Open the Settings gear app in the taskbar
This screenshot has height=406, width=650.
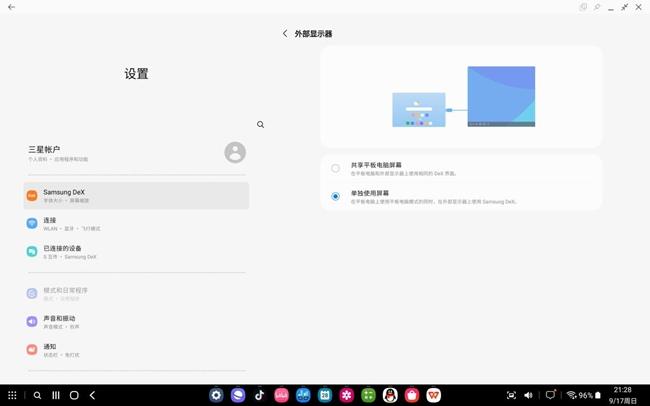(x=216, y=395)
